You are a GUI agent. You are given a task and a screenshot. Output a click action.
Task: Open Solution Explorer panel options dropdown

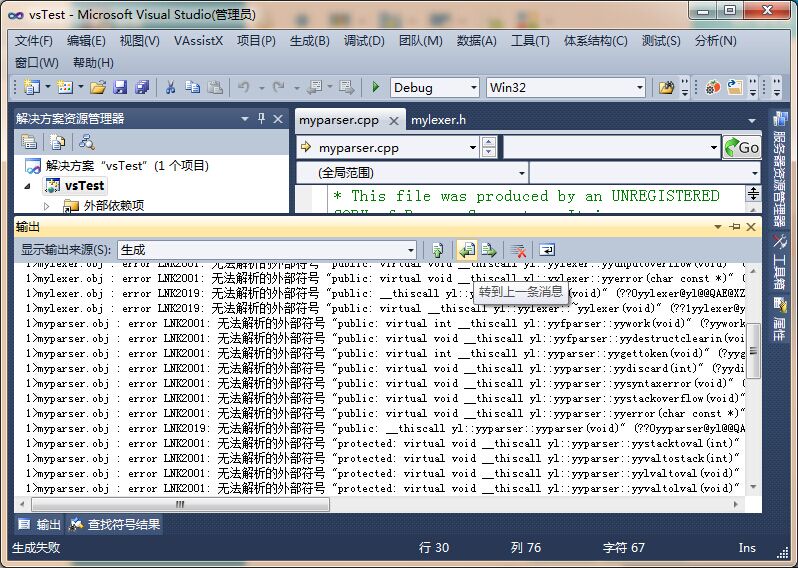(x=244, y=119)
